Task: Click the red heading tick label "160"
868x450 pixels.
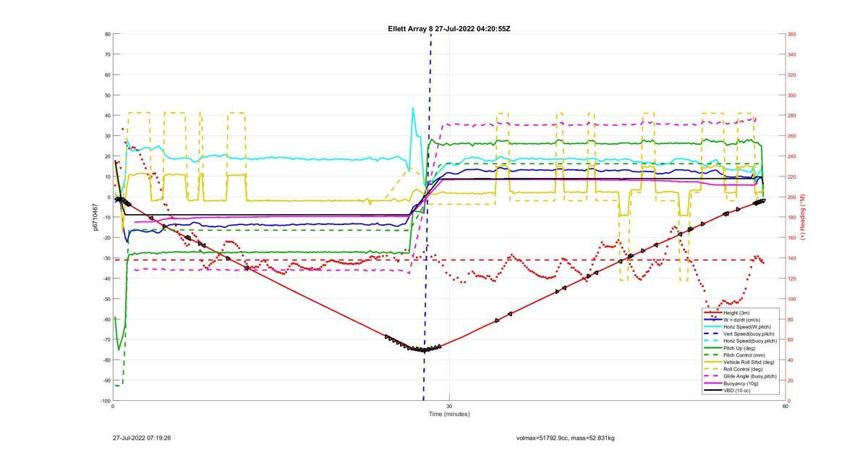Action: (791, 238)
